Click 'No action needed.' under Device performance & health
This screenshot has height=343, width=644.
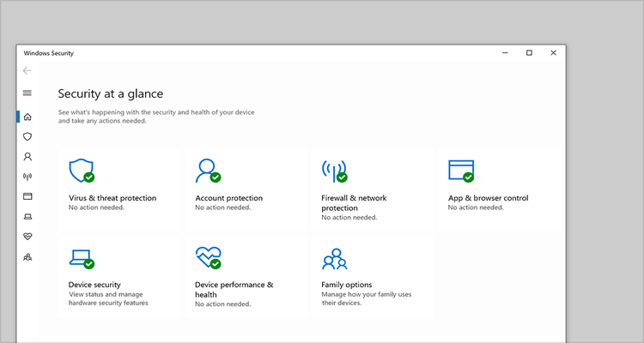(222, 304)
